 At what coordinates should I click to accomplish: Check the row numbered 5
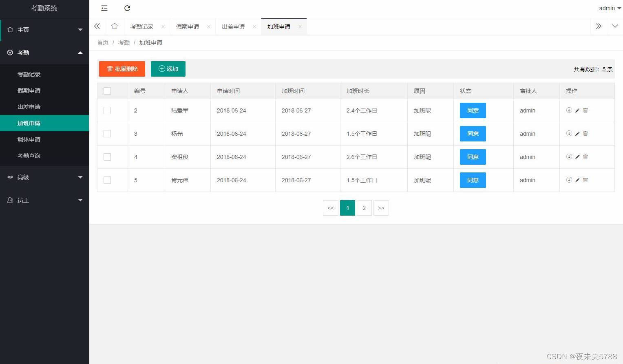107,180
